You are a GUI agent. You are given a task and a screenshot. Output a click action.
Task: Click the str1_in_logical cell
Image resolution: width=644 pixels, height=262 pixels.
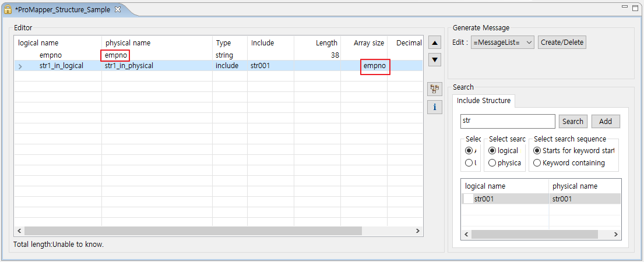[x=61, y=66]
